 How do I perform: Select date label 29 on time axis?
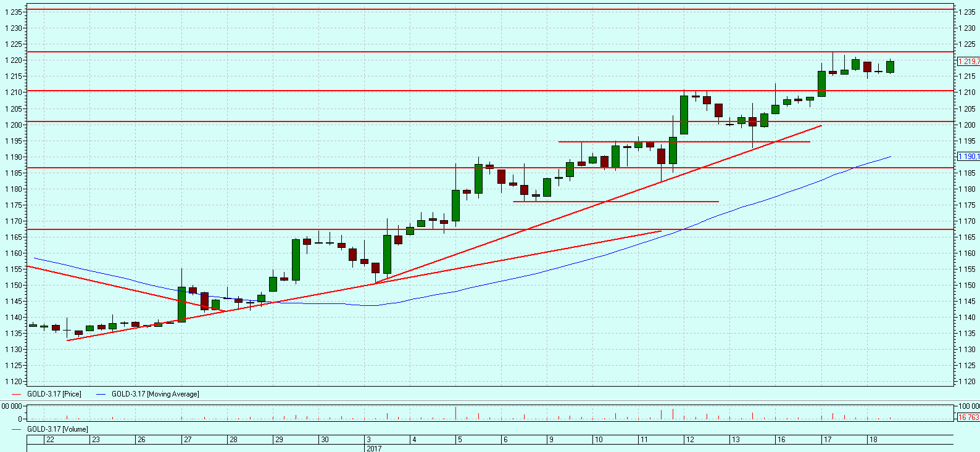(279, 440)
